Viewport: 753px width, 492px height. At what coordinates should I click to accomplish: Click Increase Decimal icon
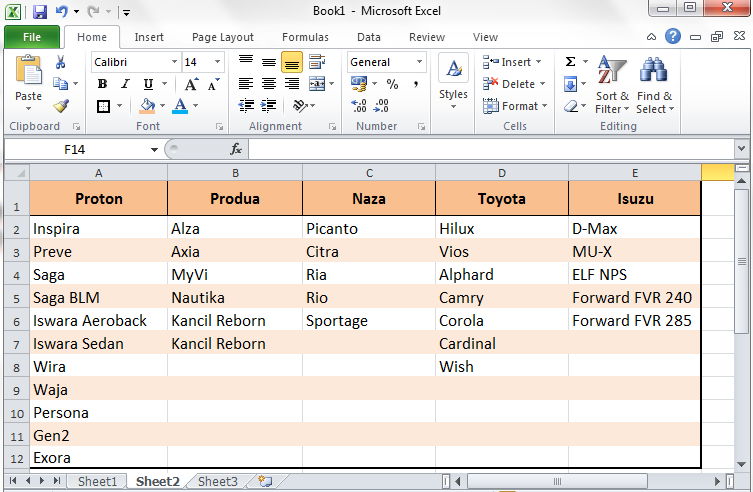(x=359, y=106)
